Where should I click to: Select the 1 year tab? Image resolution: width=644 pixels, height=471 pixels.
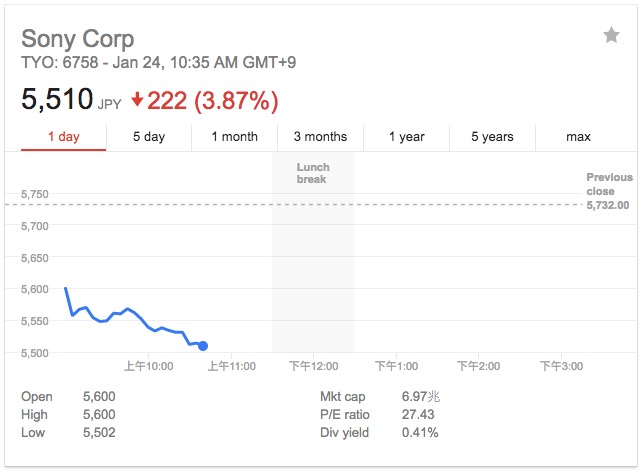tap(406, 137)
